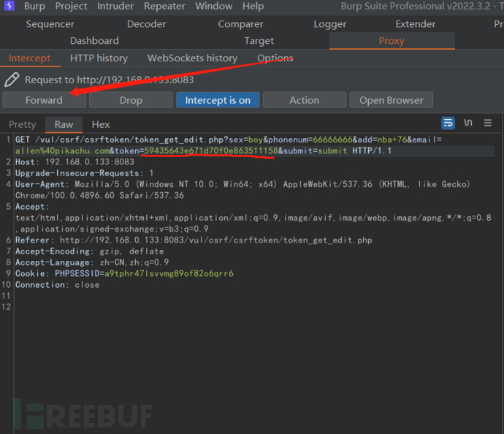Image resolution: width=504 pixels, height=434 pixels.
Task: Open the Burp menu
Action: (x=34, y=6)
